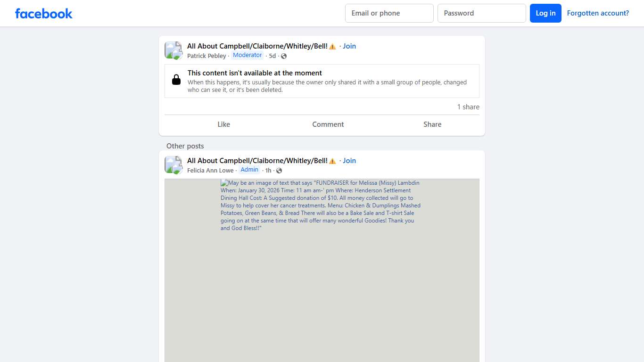Open the fundraiser image in Felicia's post
The width and height of the screenshot is (644, 362).
pos(322,270)
